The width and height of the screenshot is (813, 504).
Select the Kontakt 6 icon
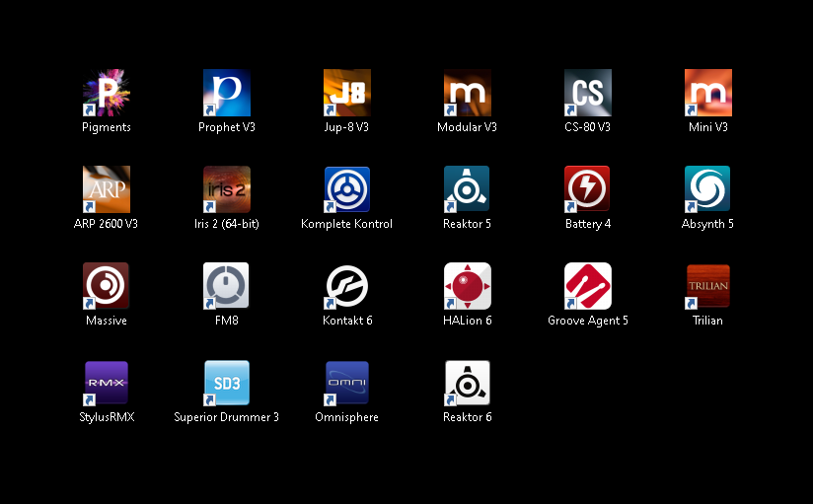point(347,286)
